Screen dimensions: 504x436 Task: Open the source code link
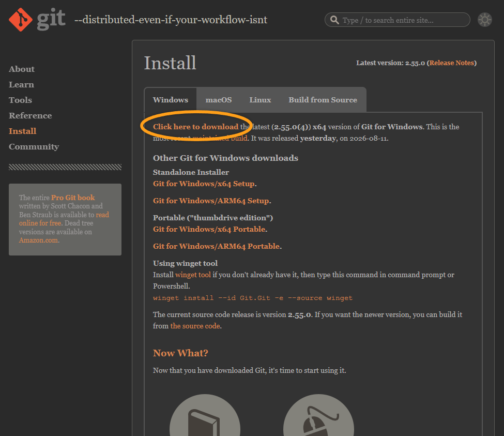click(x=195, y=326)
